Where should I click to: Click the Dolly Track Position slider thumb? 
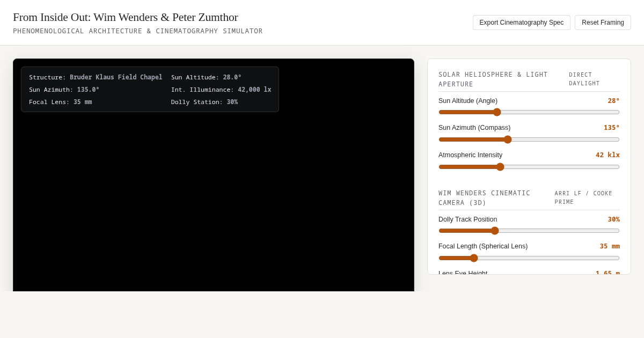495,231
